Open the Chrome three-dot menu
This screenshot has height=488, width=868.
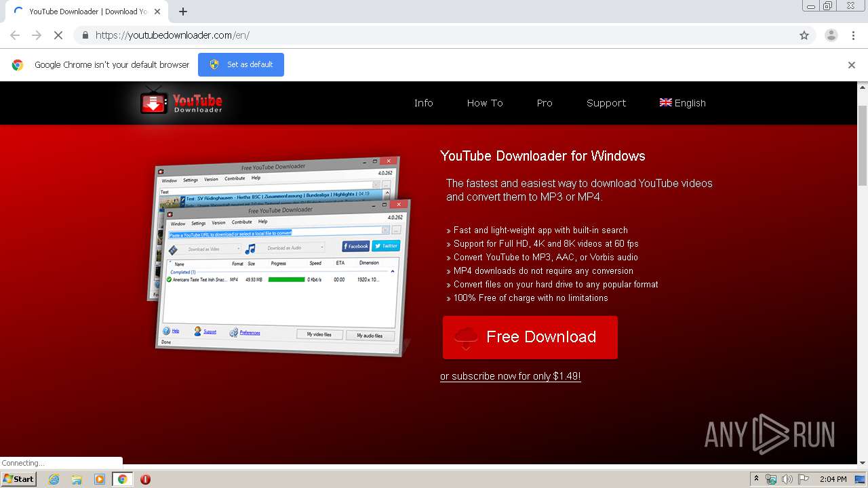[854, 35]
